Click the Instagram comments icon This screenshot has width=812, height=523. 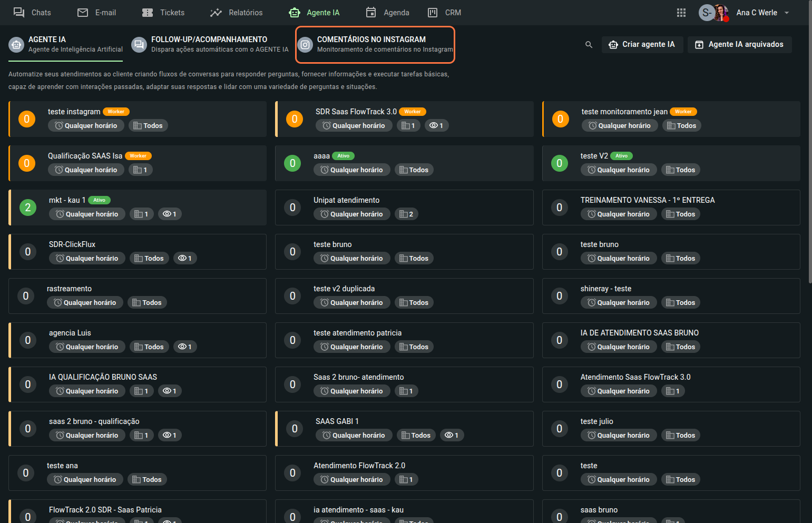click(x=305, y=45)
